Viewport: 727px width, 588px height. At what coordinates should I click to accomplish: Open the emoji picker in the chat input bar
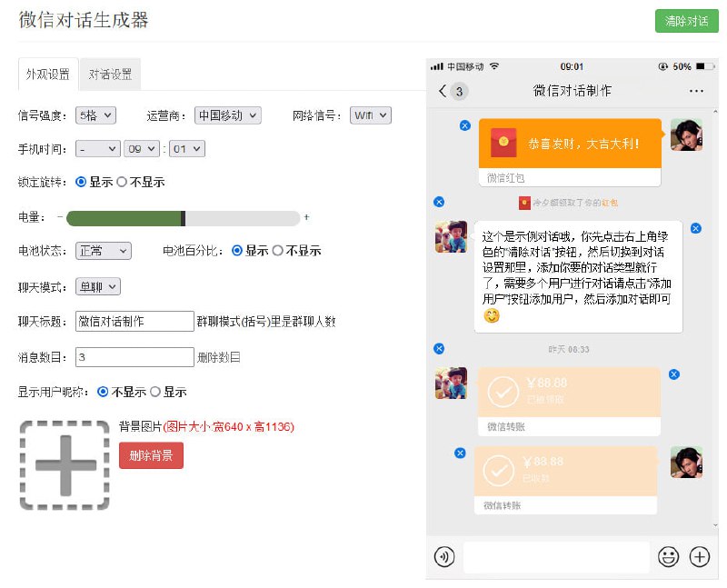pos(670,556)
